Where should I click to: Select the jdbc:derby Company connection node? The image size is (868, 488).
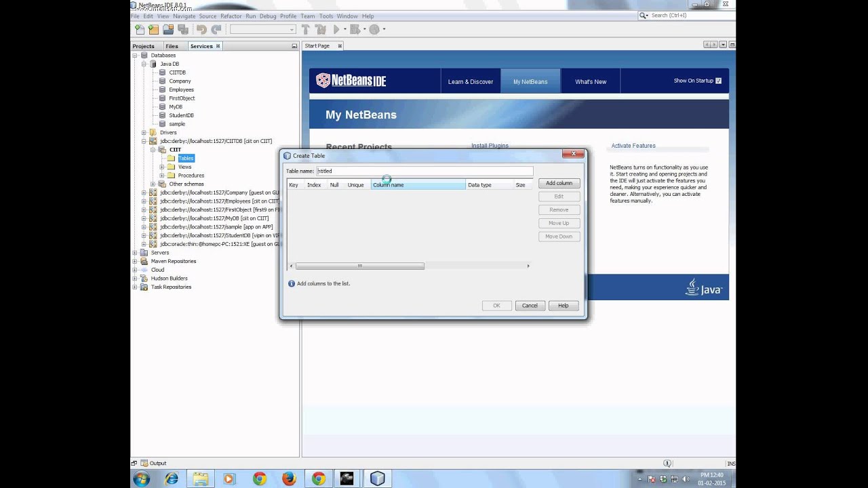[220, 192]
